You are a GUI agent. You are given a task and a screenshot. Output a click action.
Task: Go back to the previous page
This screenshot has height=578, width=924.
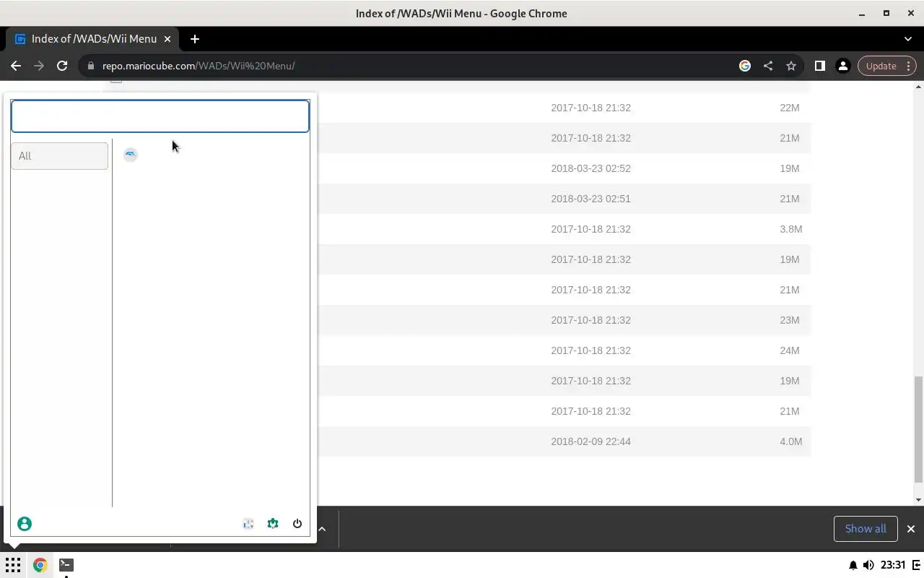coord(16,66)
